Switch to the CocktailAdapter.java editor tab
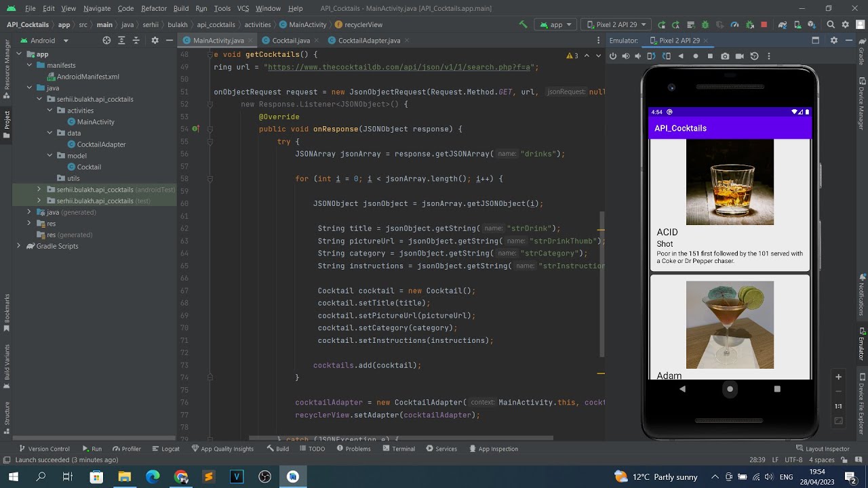The height and width of the screenshot is (488, 868). [x=363, y=40]
